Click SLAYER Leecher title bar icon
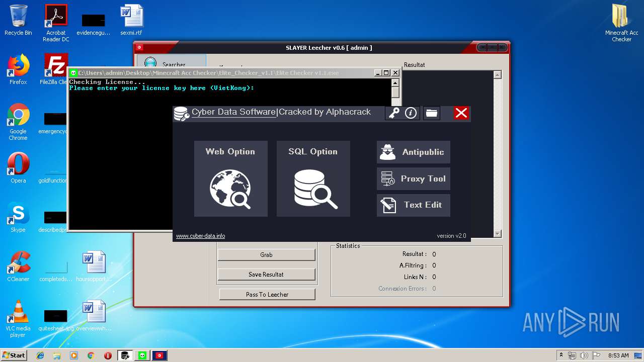The height and width of the screenshot is (362, 644). (x=140, y=48)
